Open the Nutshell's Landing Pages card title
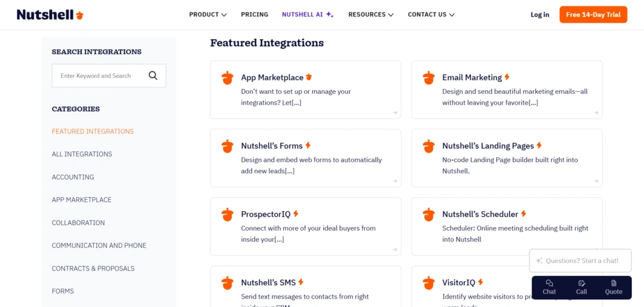Image resolution: width=644 pixels, height=307 pixels. [488, 146]
